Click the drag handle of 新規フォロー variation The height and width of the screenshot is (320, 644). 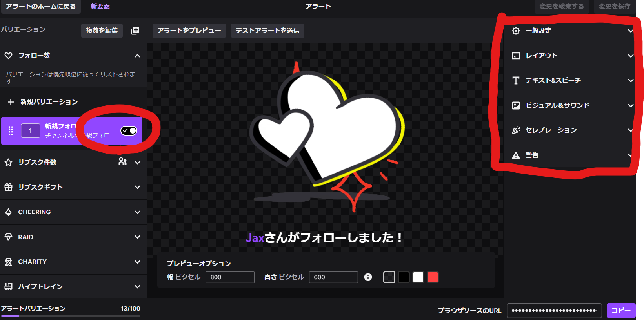click(x=11, y=131)
